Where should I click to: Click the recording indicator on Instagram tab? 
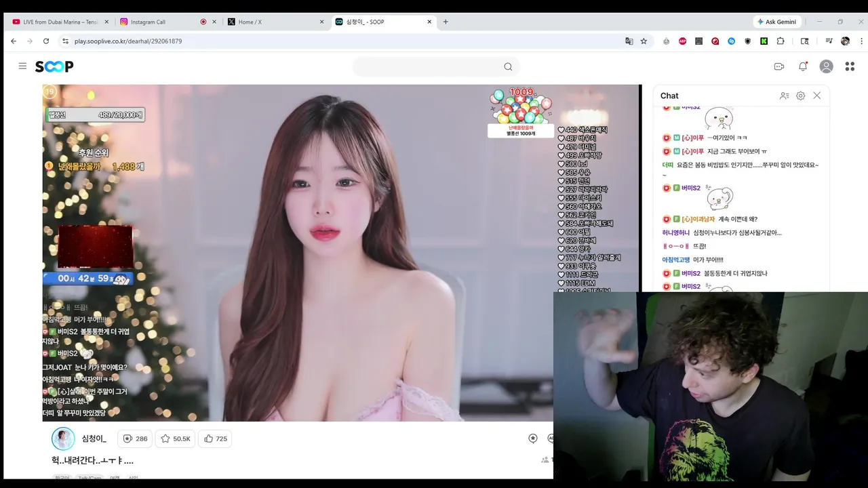coord(203,22)
